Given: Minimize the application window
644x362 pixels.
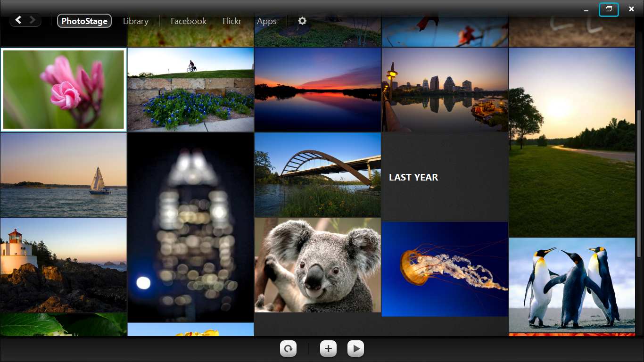Looking at the screenshot, I should [x=586, y=9].
